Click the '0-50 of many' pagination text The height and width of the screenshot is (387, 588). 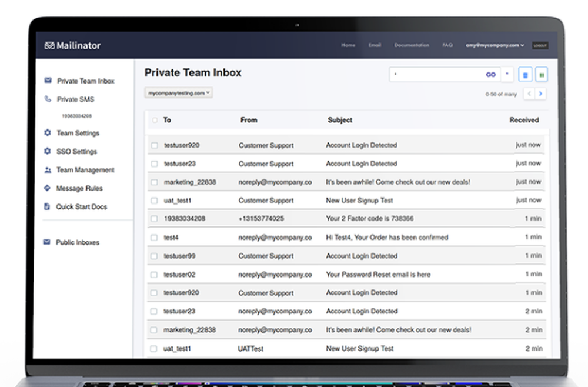click(501, 94)
